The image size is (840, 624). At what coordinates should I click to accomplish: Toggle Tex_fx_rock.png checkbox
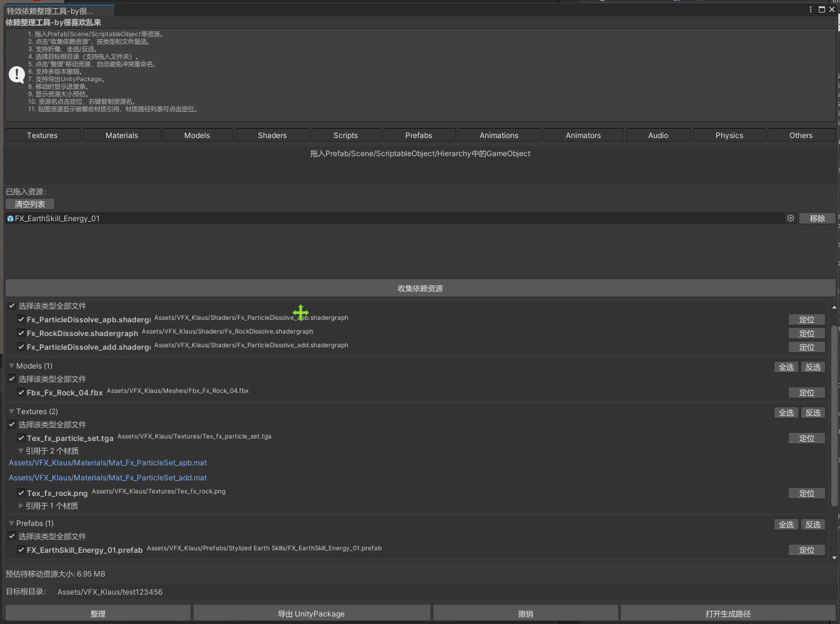pyautogui.click(x=21, y=493)
